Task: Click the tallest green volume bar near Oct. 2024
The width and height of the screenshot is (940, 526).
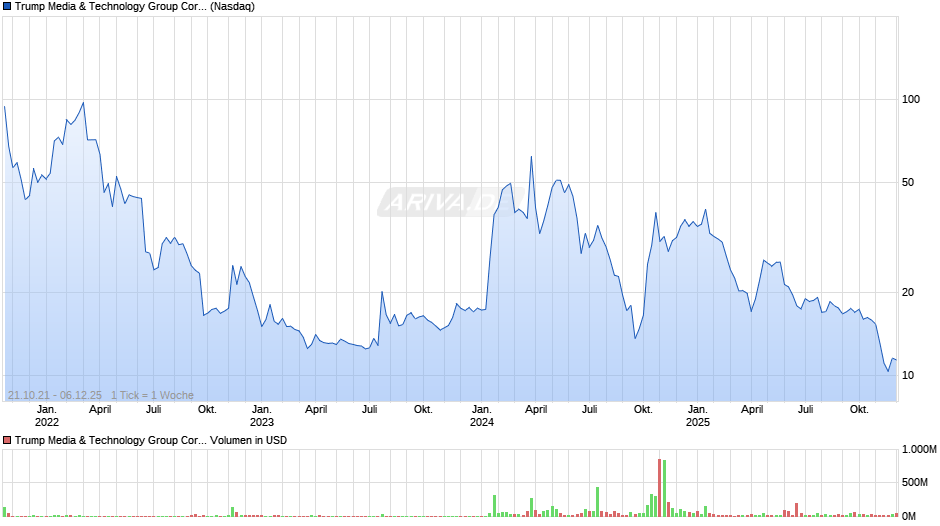Action: click(664, 488)
